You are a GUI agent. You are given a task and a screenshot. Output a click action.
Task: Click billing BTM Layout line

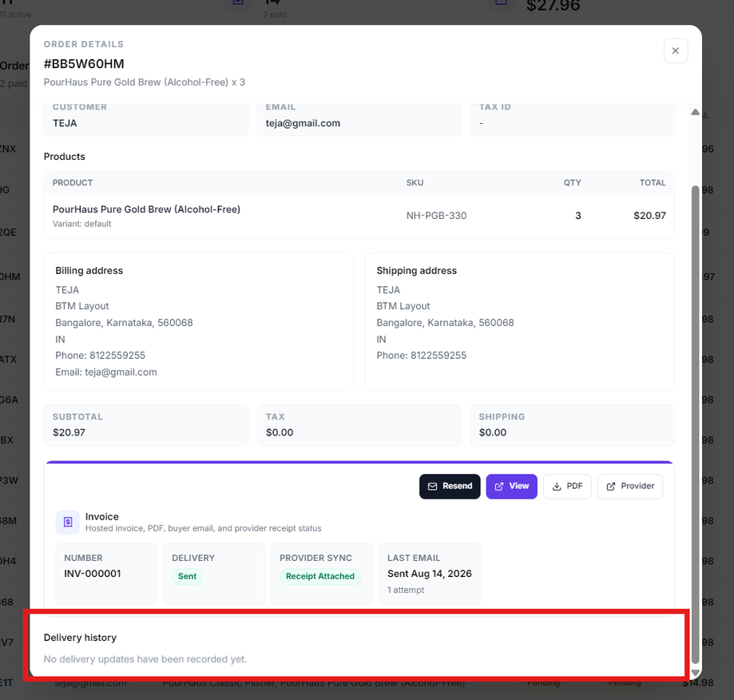click(x=82, y=306)
